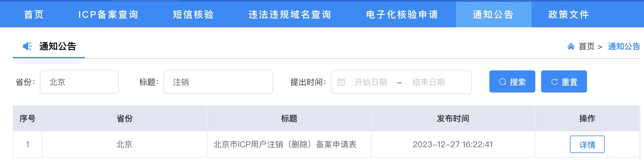This screenshot has width=644, height=160.
Task: Open 电子化核验申请 navigation item
Action: tap(402, 15)
